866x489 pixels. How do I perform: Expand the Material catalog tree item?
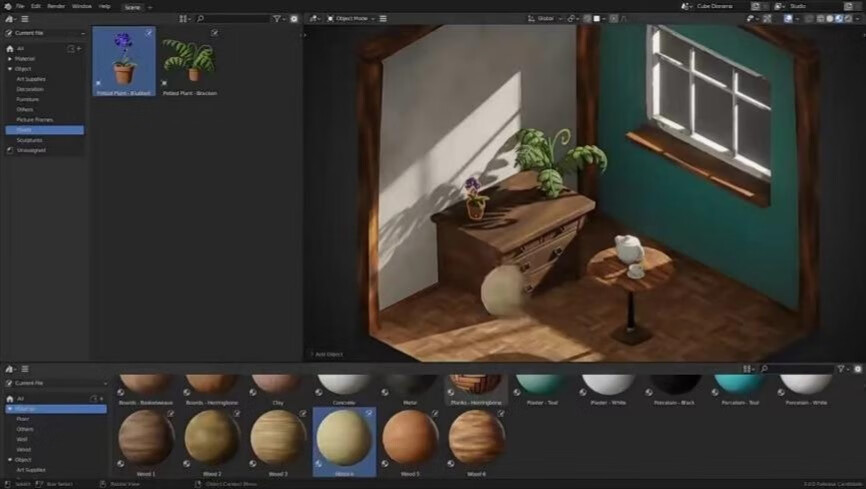pos(10,58)
